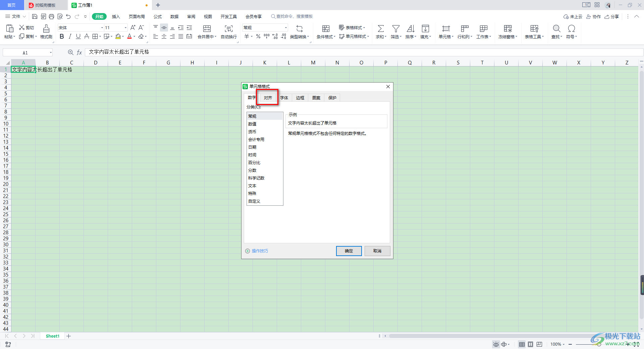
Task: Expand the Table Style (表格样式) dropdown
Action: coord(364,28)
